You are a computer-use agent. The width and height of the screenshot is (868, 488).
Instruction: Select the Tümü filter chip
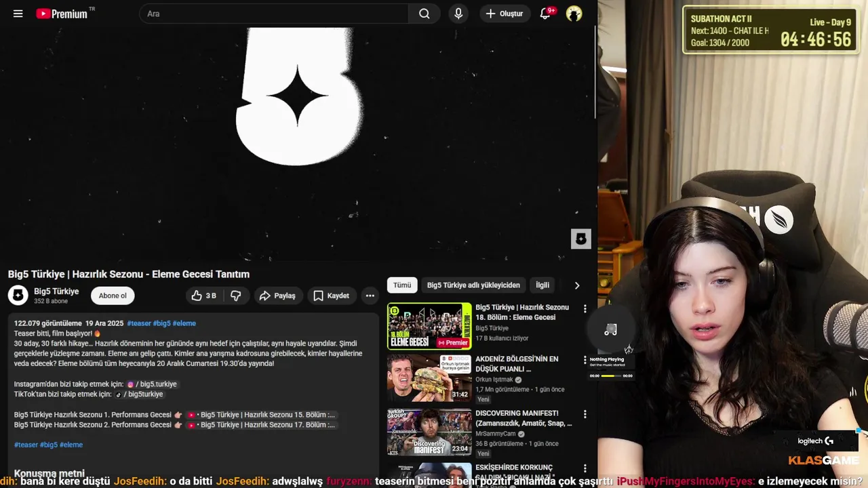click(x=402, y=285)
